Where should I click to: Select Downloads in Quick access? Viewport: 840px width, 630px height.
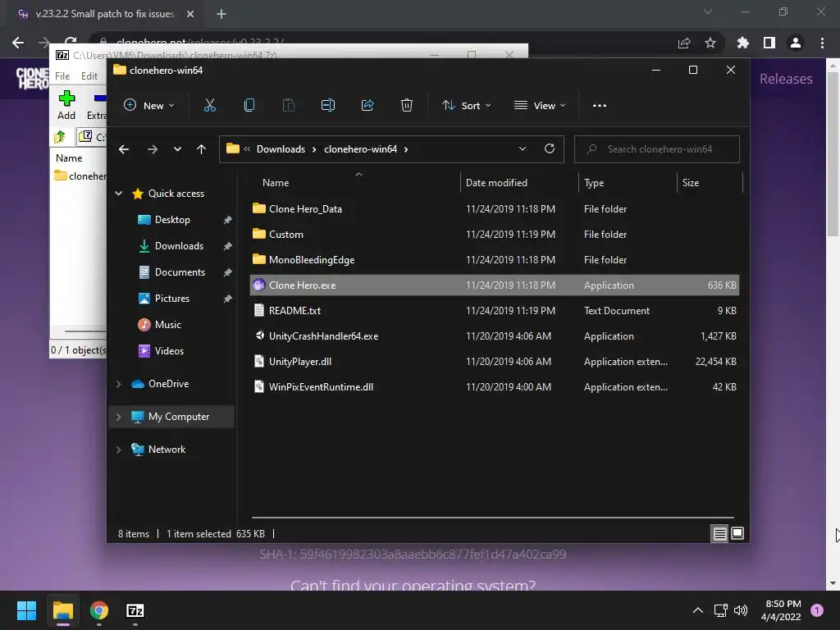[179, 246]
